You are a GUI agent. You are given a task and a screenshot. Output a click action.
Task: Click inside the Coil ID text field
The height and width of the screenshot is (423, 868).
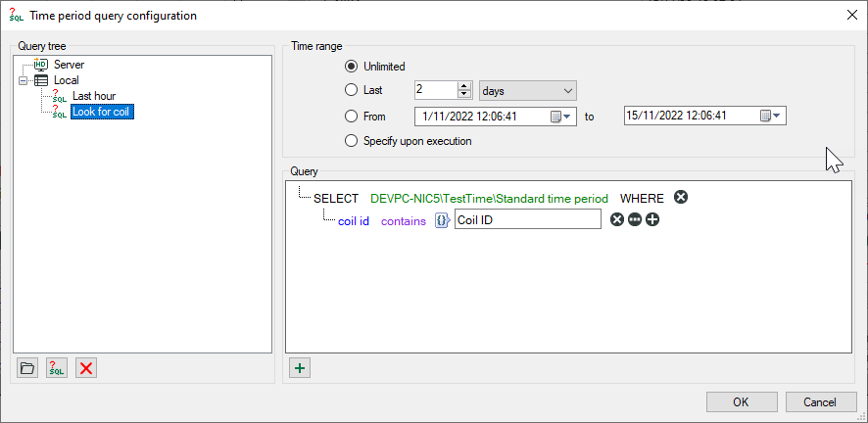point(527,220)
